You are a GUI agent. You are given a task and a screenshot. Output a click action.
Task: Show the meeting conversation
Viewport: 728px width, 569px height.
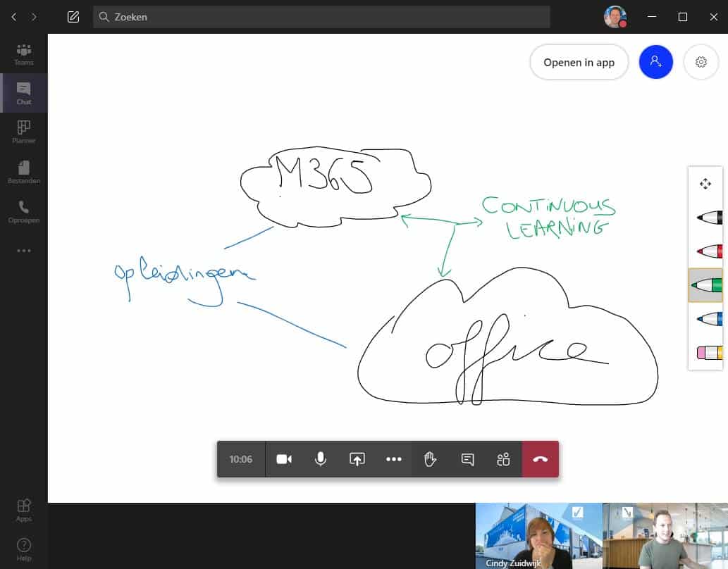(x=467, y=459)
